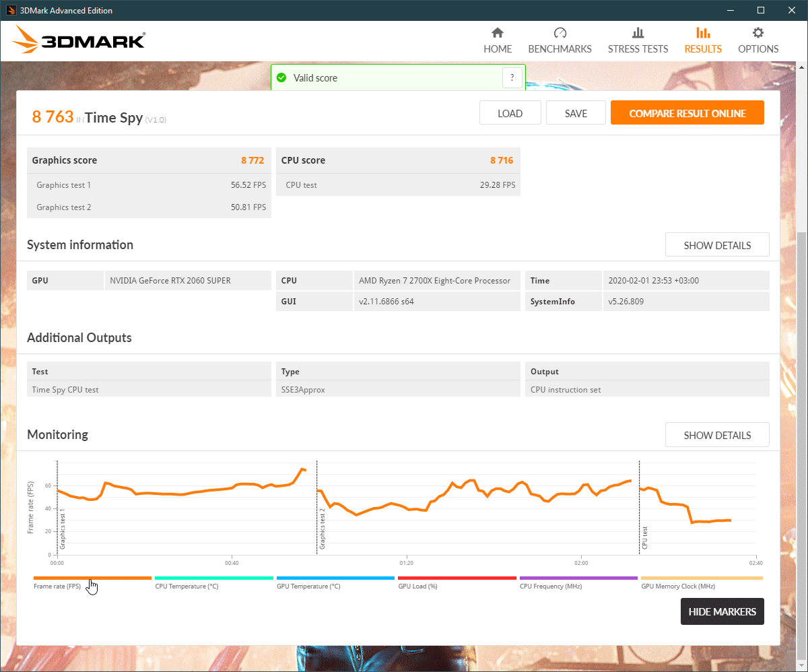Click the GUI version v2.11.6866 s64
This screenshot has height=672, width=808.
tap(386, 302)
